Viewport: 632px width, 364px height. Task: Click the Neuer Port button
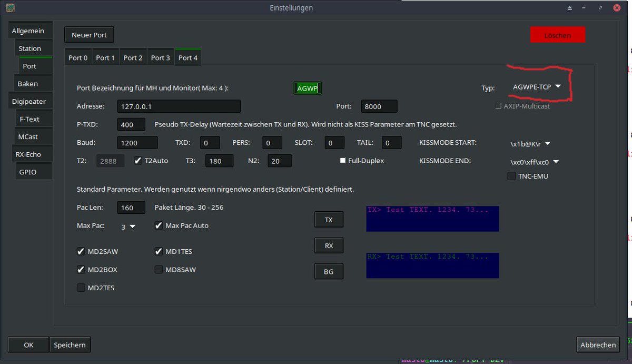pos(89,34)
